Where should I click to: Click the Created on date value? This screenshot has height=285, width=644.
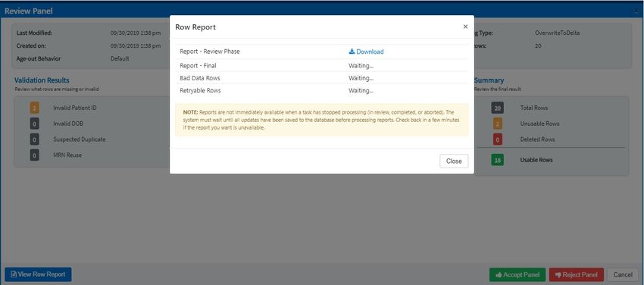point(135,45)
